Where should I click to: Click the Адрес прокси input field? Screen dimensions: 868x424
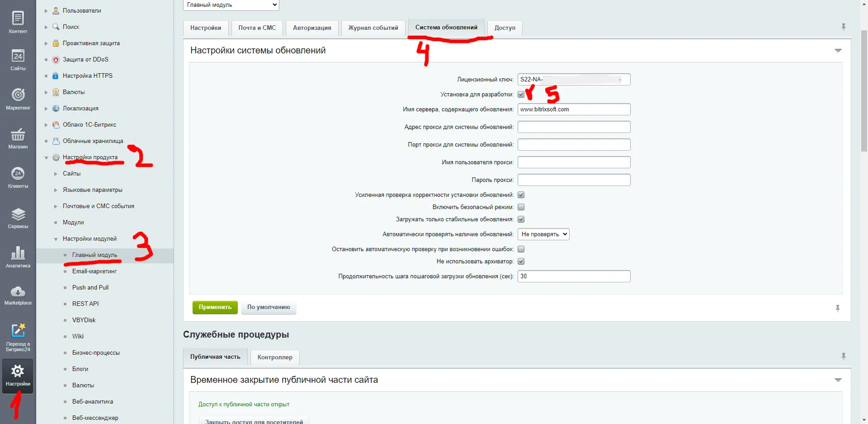point(574,127)
